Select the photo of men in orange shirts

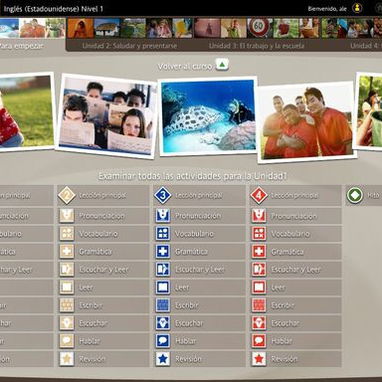[307, 122]
